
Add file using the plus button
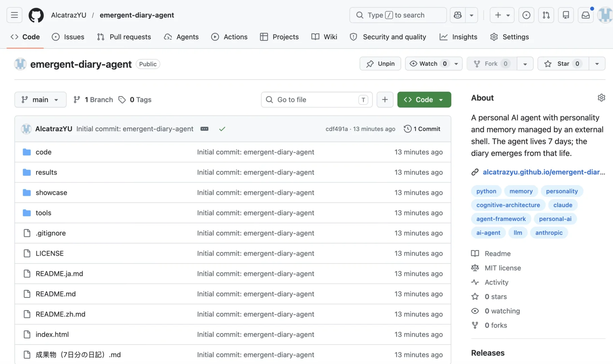[x=385, y=99]
